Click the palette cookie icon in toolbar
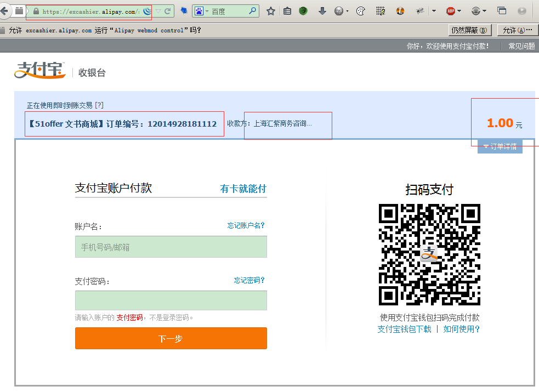 361,12
